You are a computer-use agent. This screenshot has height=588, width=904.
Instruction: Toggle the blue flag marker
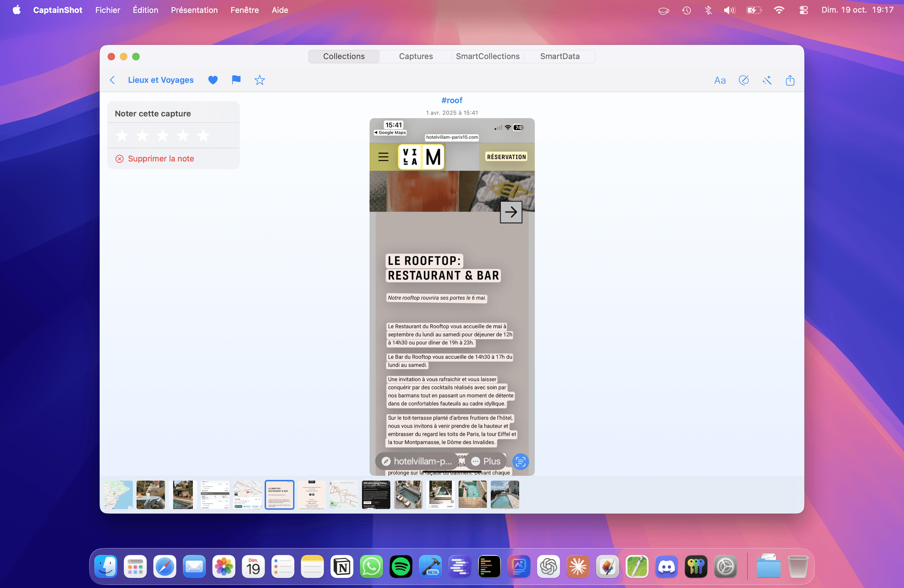click(x=236, y=80)
